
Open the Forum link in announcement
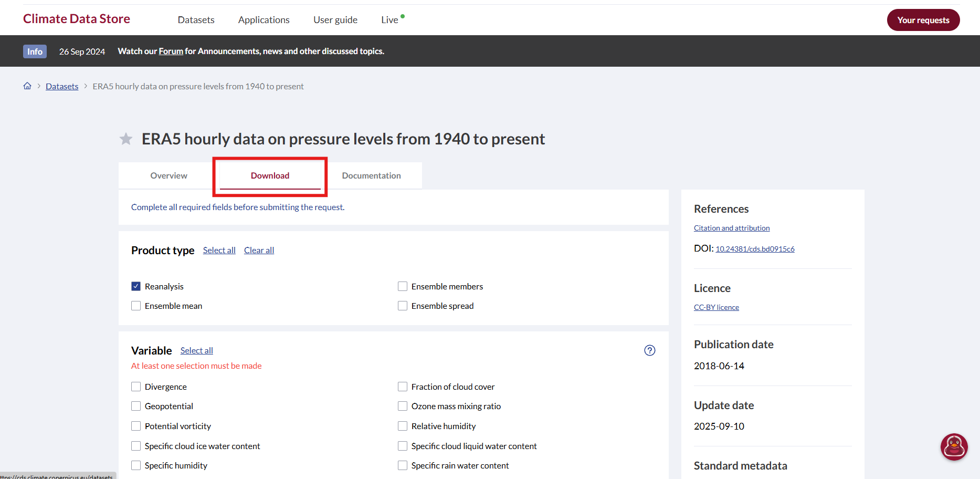[171, 51]
